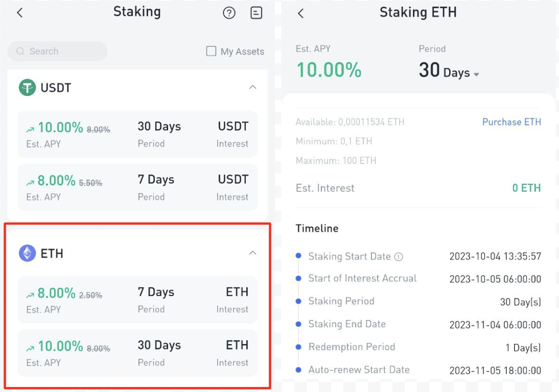Viewport: 559px width, 392px height.
Task: Enable the My Assets checkbox
Action: (x=211, y=51)
